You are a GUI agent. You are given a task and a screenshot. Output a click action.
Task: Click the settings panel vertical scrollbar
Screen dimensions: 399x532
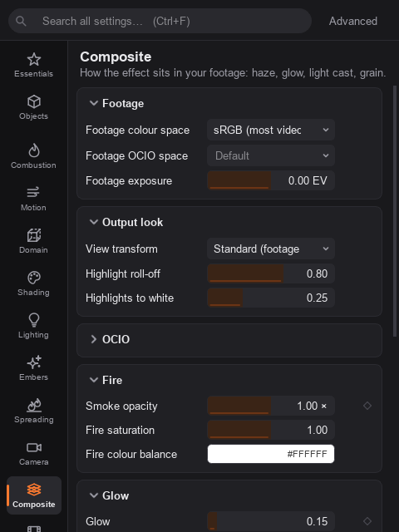(395, 210)
